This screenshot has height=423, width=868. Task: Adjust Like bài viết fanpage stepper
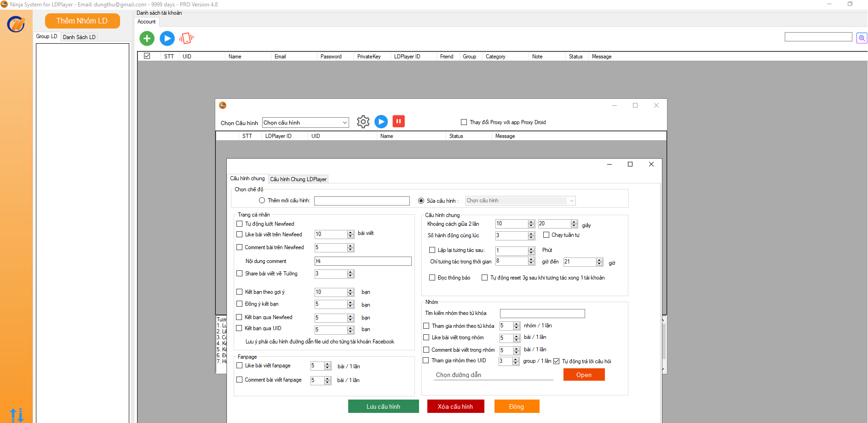point(328,366)
